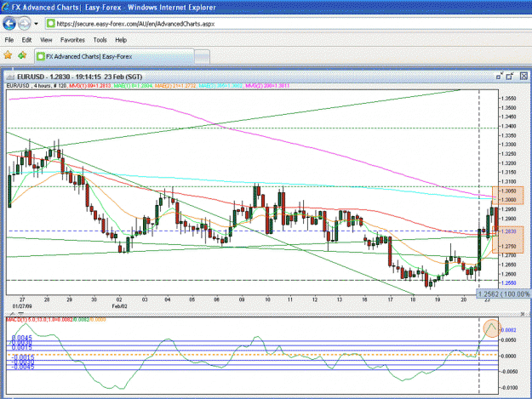Click the date label 13 on time axis
532x399 pixels.
tap(340, 299)
